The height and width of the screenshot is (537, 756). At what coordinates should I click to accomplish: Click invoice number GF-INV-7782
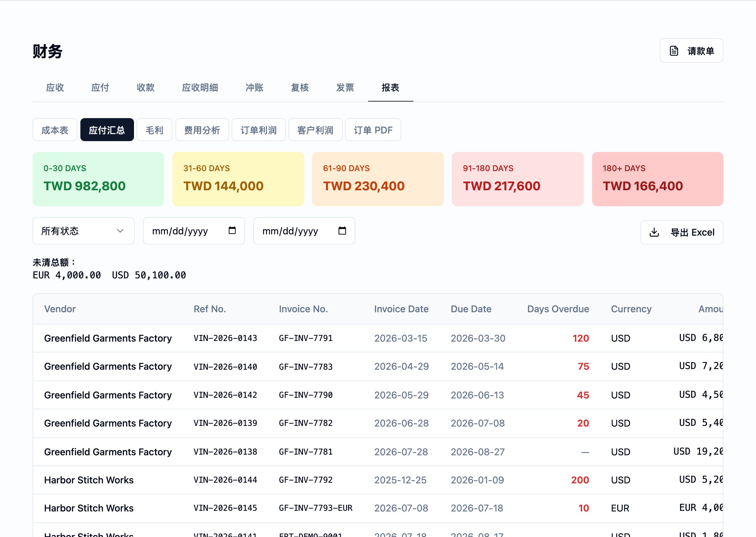pos(306,423)
